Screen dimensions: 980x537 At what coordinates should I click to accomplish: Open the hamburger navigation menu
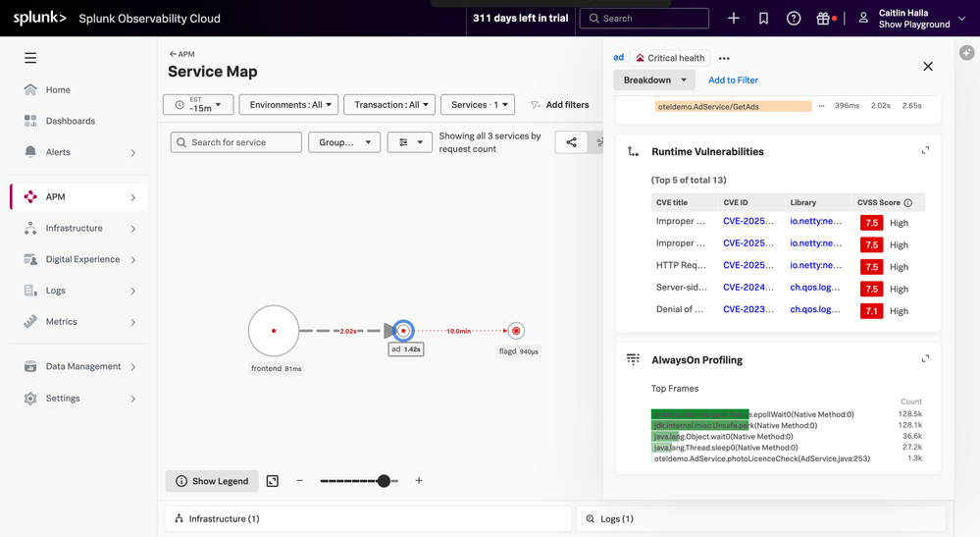30,58
